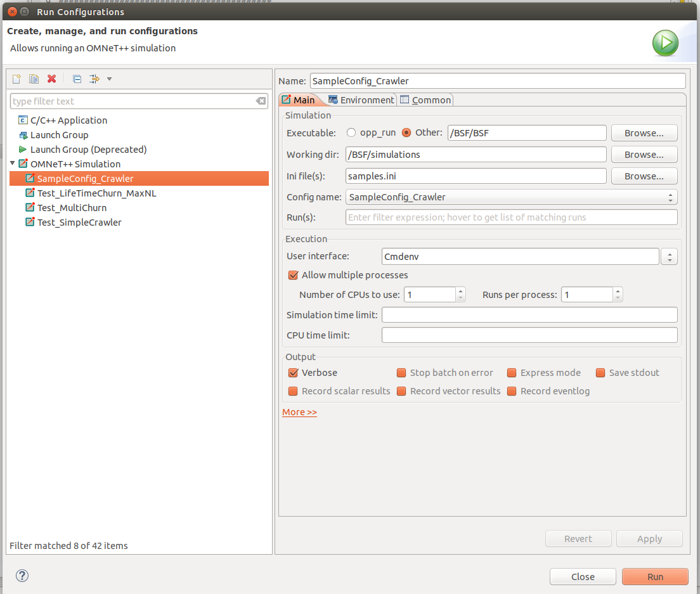Click the Simulation time limit field
700x594 pixels.
529,315
